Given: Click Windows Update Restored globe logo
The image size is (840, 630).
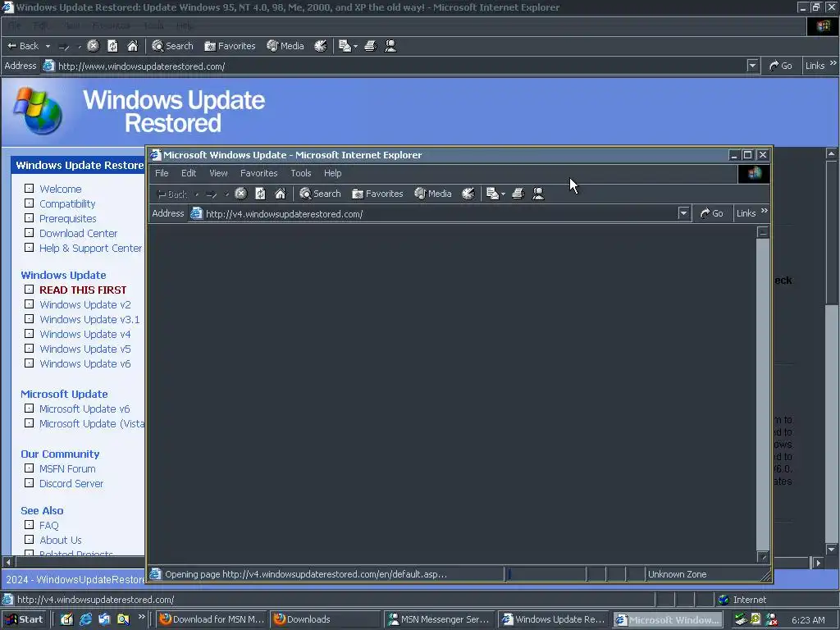Looking at the screenshot, I should click(x=38, y=111).
